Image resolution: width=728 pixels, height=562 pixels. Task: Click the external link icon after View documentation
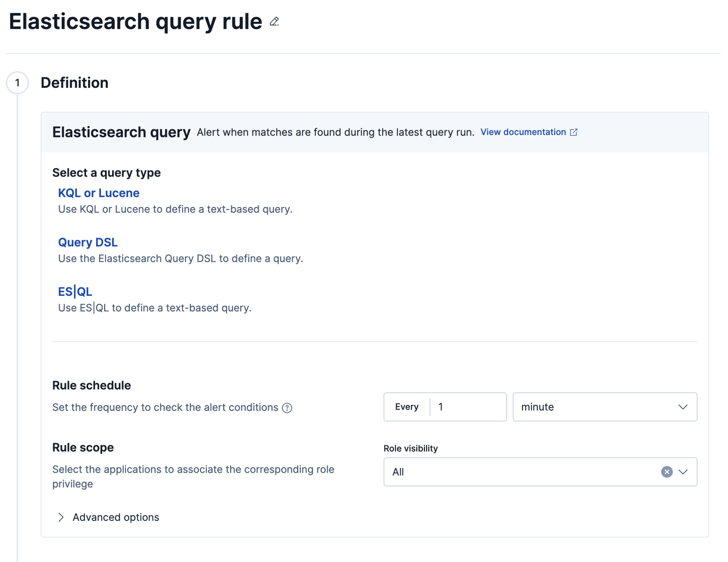tap(574, 132)
